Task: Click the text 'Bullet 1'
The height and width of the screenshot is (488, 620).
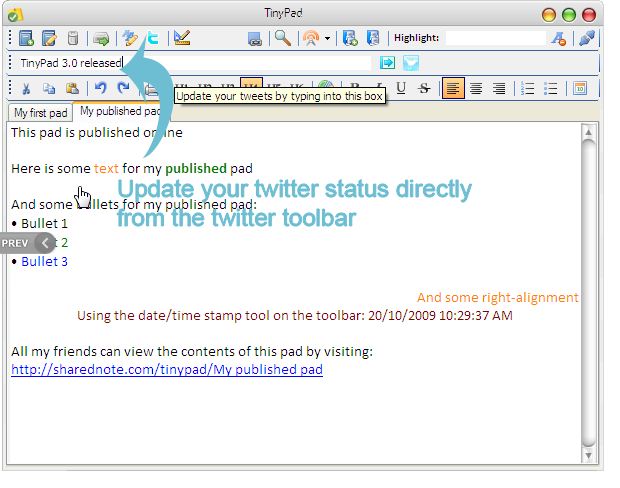Action: [44, 224]
